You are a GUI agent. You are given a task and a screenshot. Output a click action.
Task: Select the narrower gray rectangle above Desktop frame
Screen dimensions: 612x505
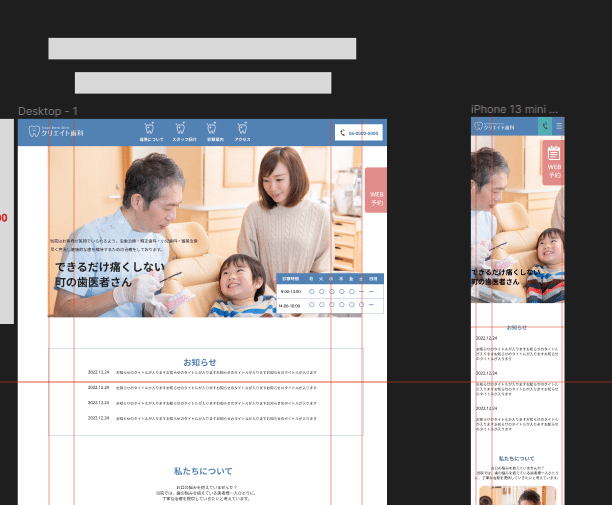click(x=203, y=83)
